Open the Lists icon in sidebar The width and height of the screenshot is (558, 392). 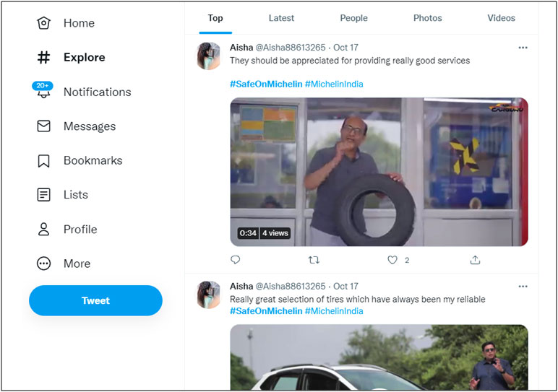point(44,195)
